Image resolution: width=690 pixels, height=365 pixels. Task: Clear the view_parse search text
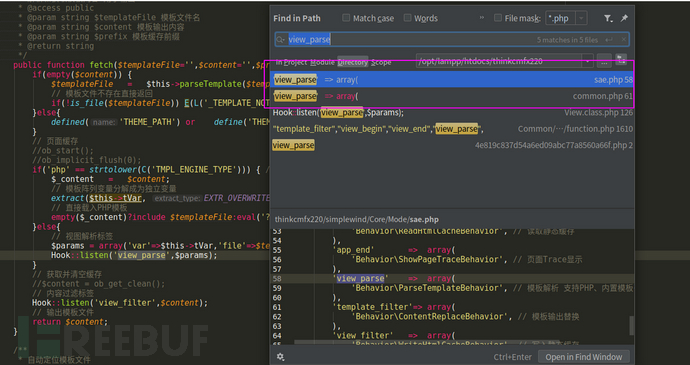click(624, 40)
